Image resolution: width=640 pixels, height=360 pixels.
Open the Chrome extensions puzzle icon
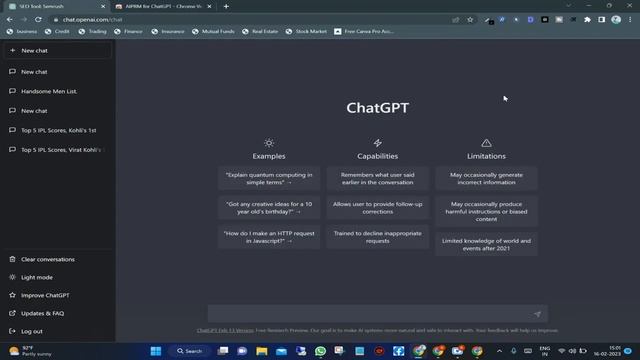pyautogui.click(x=587, y=20)
